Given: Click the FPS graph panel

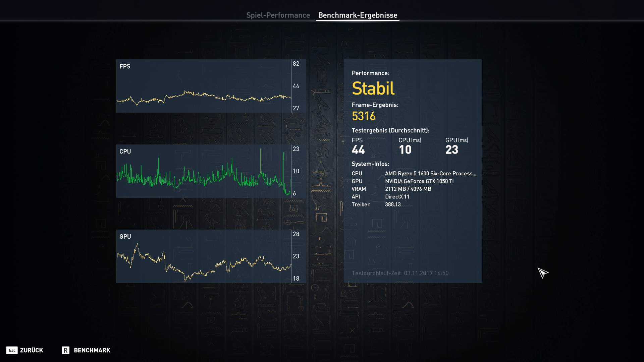Looking at the screenshot, I should (x=204, y=86).
